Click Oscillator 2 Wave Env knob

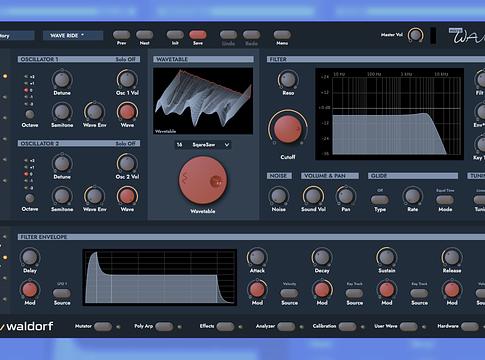point(95,196)
